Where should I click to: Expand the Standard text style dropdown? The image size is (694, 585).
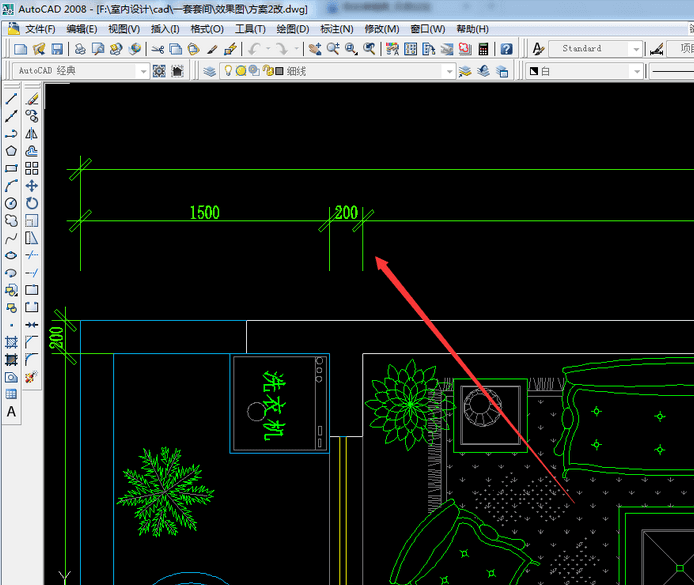635,48
